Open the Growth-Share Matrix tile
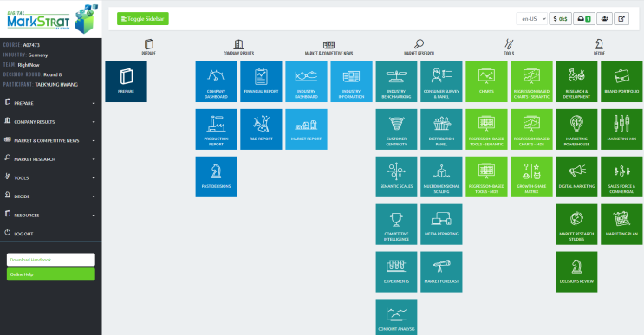 point(532,177)
